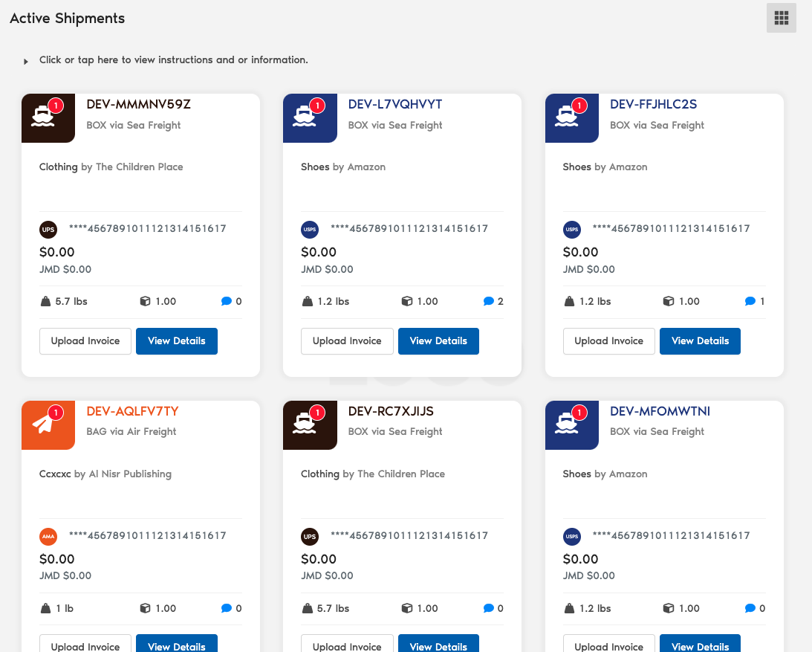Screen dimensions: 812x652
Task: Open shipment title DEV-L7VQHVYT
Action: (x=395, y=104)
